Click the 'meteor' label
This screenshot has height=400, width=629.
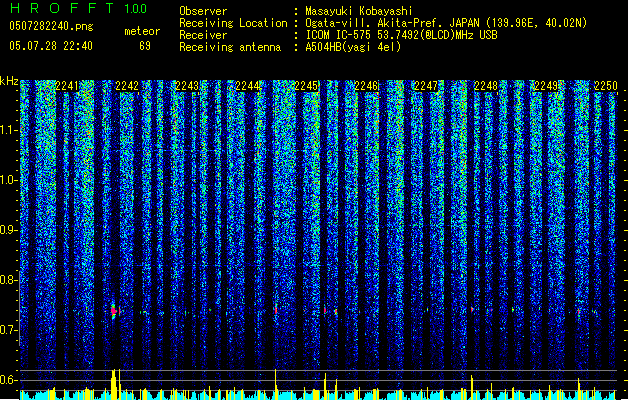(142, 31)
